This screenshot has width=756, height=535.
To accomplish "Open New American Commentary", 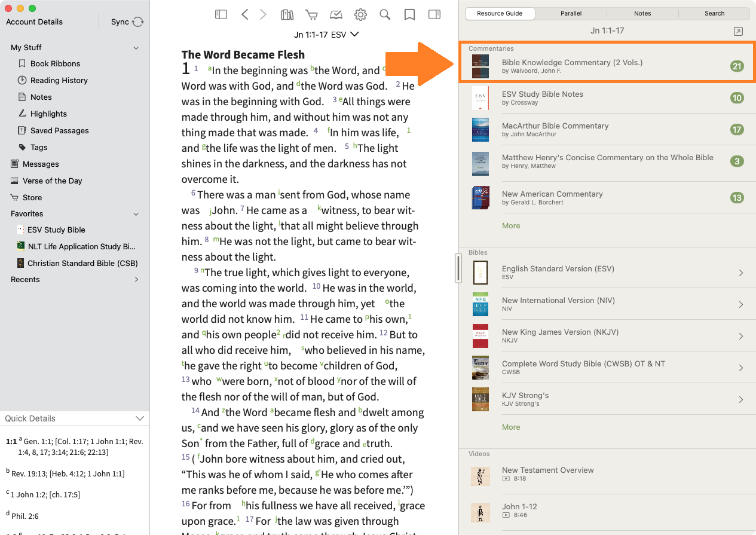I will [607, 197].
